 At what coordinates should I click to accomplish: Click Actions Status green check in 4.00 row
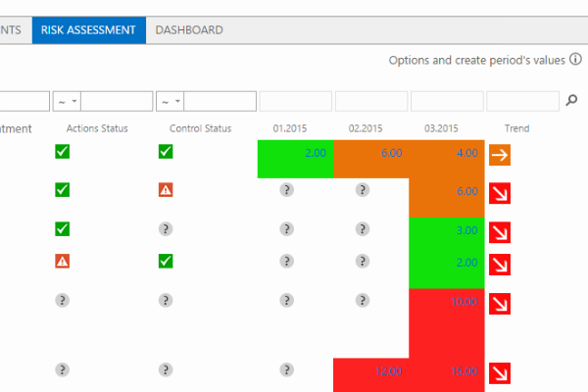point(63,152)
